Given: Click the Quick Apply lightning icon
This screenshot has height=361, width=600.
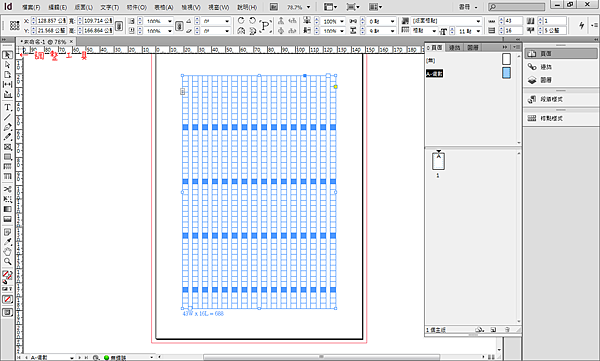Looking at the screenshot, I should click(582, 25).
